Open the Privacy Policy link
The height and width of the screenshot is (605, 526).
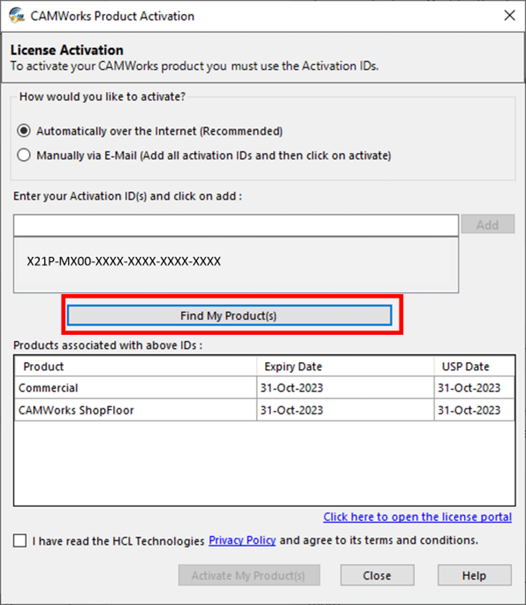(242, 540)
